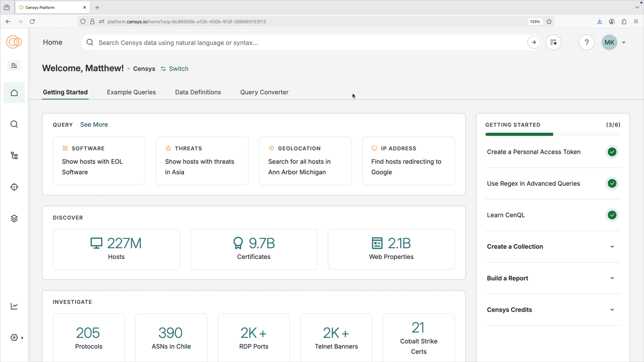This screenshot has width=644, height=362.
Task: Click the search magnifier icon in search bar
Action: click(90, 43)
